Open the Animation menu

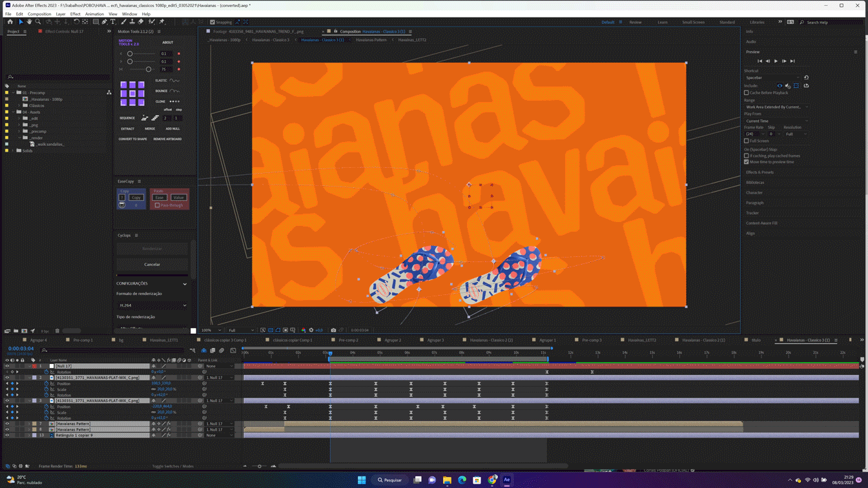(x=94, y=14)
